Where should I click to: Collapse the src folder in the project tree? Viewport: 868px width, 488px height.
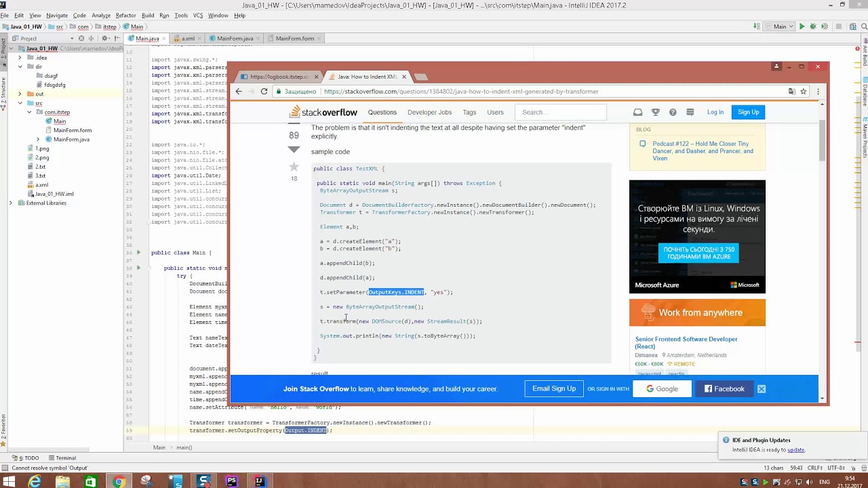coord(20,103)
